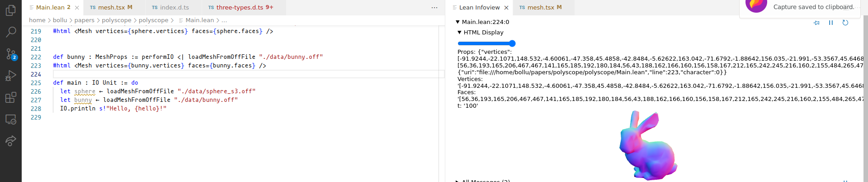Click line number 228 in the gutter
868x182 pixels.
[x=36, y=109]
